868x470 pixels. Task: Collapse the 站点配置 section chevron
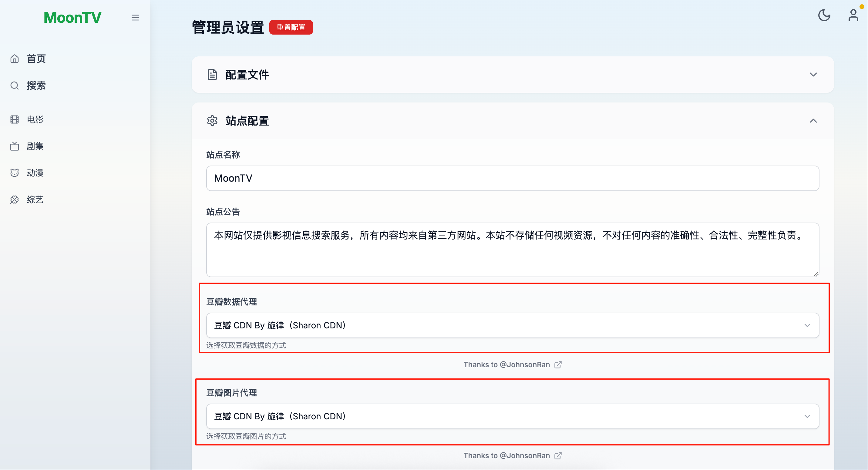pyautogui.click(x=813, y=121)
